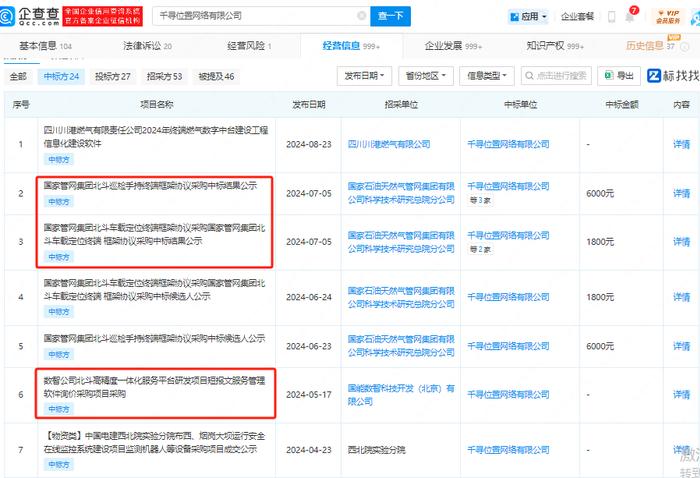Viewport: 700px width, 478px height.
Task: Open 详情 for row 6
Action: point(681,395)
